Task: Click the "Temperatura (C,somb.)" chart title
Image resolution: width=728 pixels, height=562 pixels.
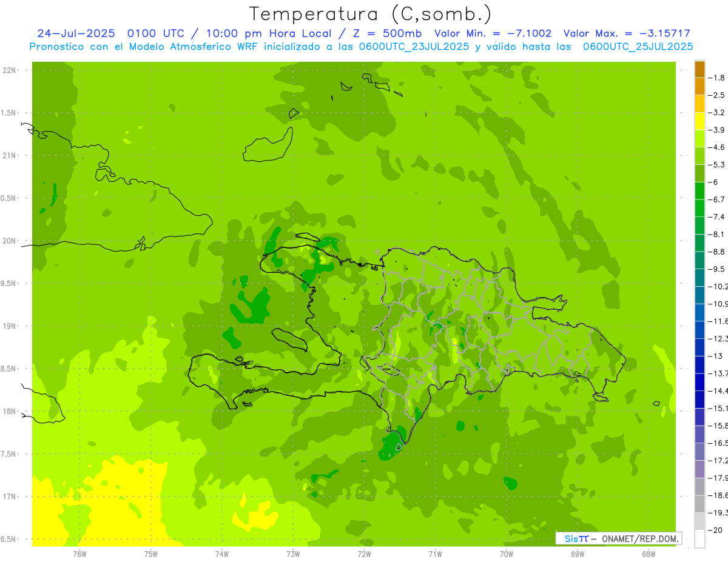Action: click(x=371, y=15)
